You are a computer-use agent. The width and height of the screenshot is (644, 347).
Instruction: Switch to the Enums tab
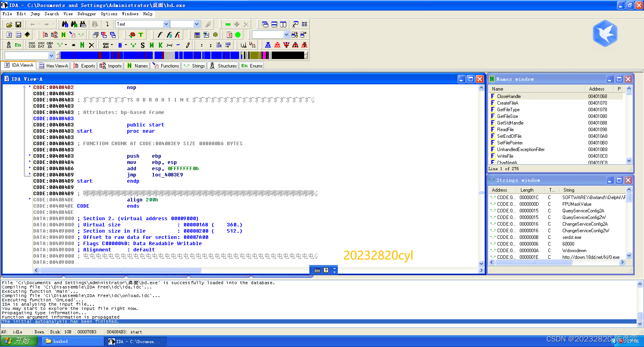[252, 66]
